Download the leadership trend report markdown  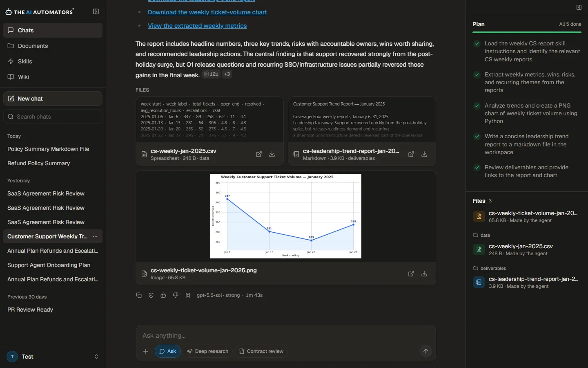pyautogui.click(x=424, y=154)
